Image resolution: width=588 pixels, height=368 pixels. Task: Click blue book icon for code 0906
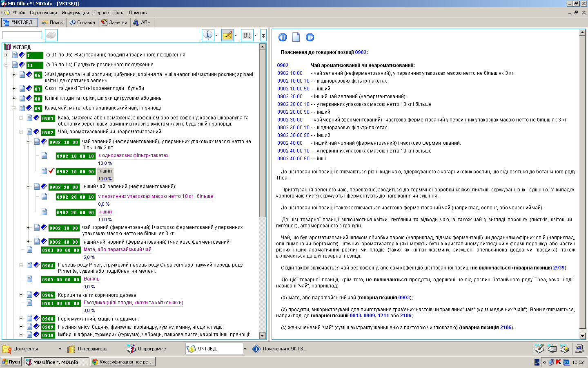pyautogui.click(x=36, y=294)
